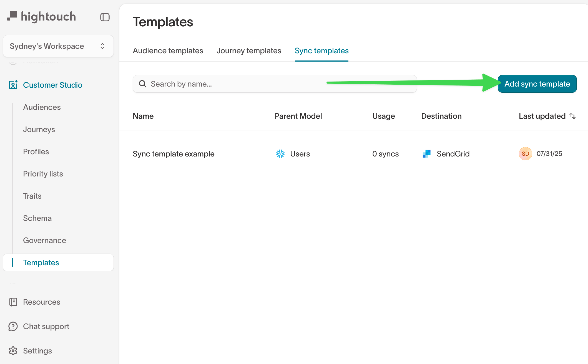Click the Name column header
The image size is (588, 364).
[143, 116]
